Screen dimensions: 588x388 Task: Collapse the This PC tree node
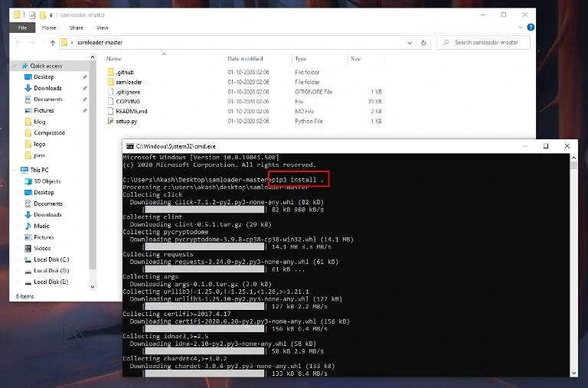(15, 170)
